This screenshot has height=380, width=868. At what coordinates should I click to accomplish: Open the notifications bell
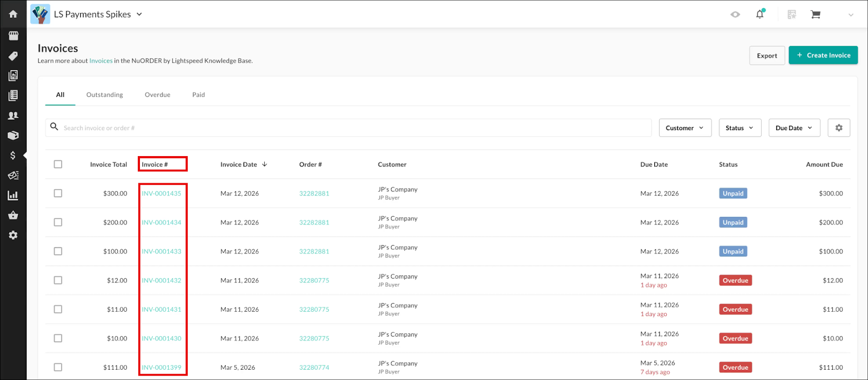759,15
